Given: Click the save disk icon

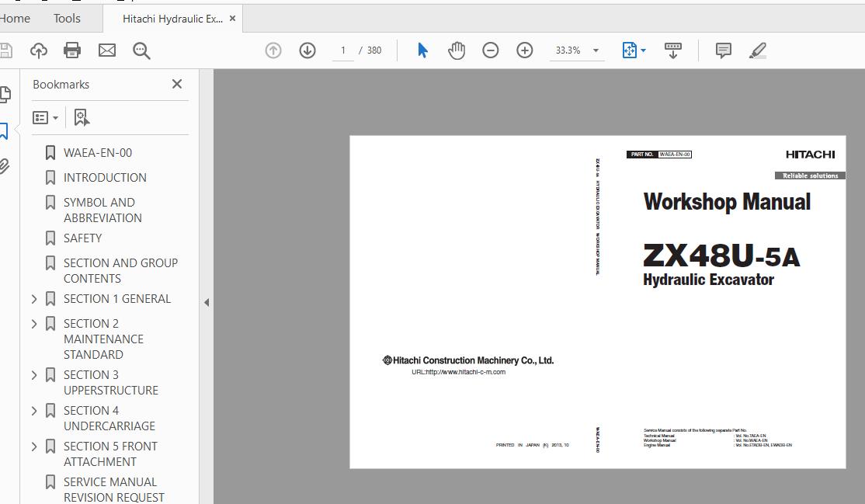Looking at the screenshot, I should tap(5, 50).
